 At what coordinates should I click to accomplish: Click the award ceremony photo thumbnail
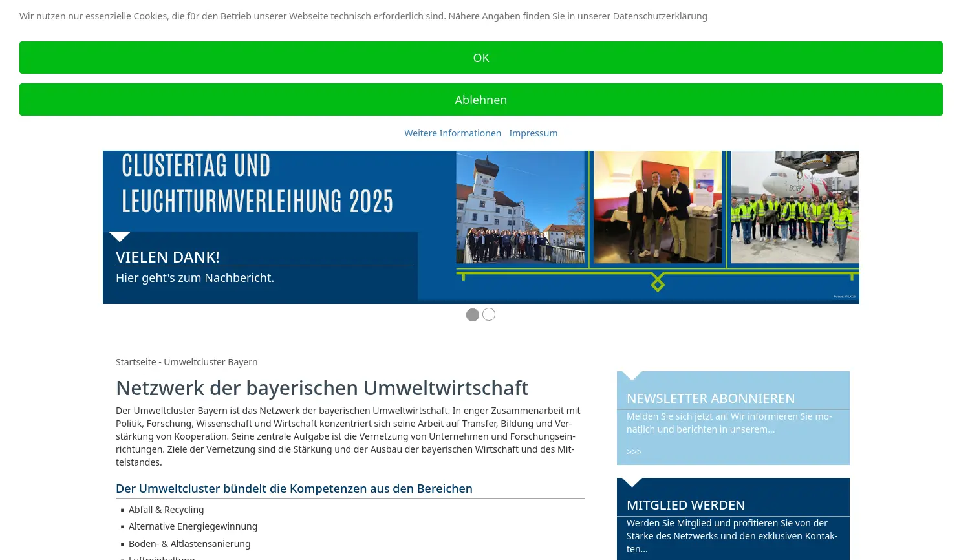658,207
